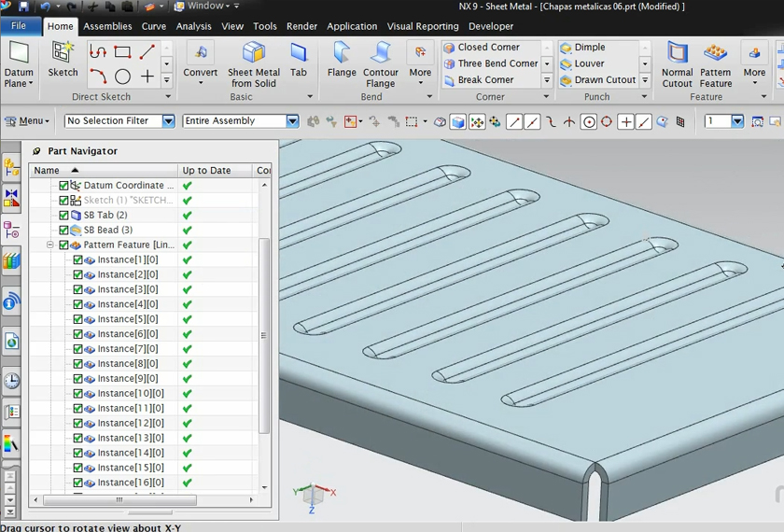This screenshot has height=532, width=784.
Task: Open the No Selection Filter dropdown
Action: tap(168, 121)
